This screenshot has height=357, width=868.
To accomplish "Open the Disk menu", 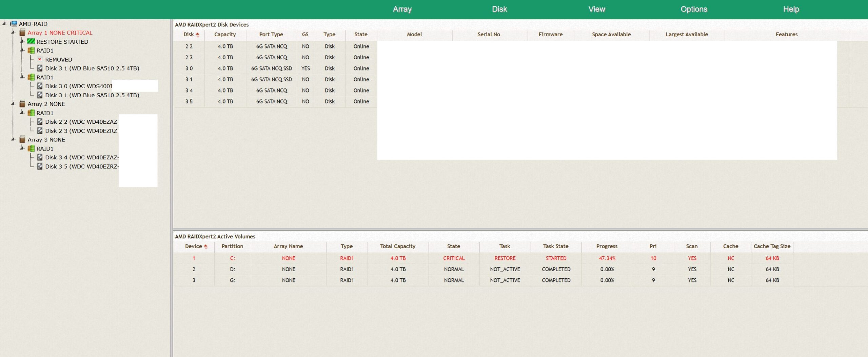I will tap(499, 9).
